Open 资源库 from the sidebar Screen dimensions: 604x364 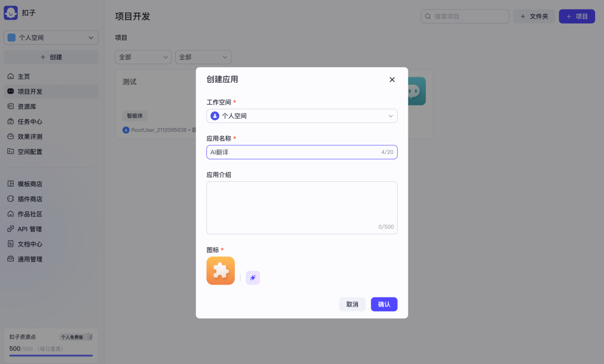(51, 106)
